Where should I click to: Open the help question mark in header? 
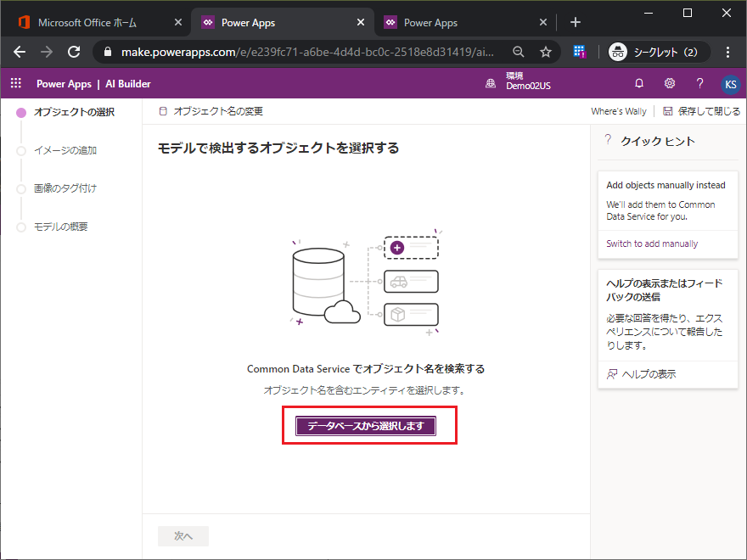click(699, 83)
